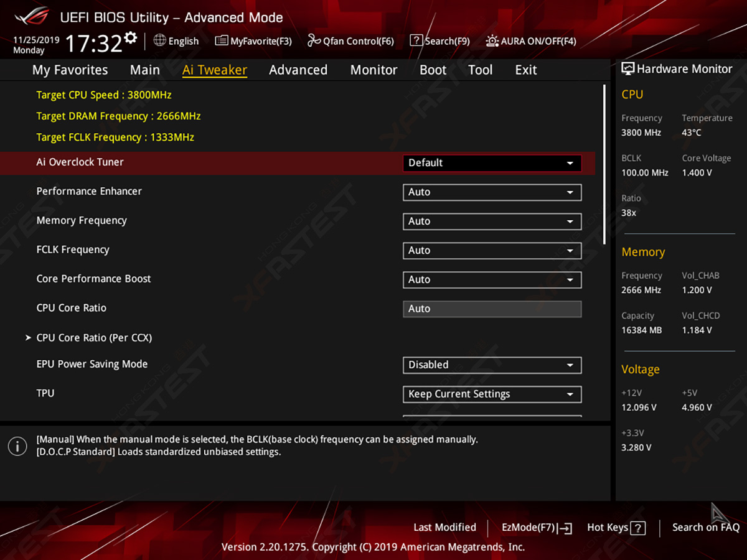Click Target FCLK Frequency : 1333MHz text
The image size is (747, 560).
click(x=115, y=138)
